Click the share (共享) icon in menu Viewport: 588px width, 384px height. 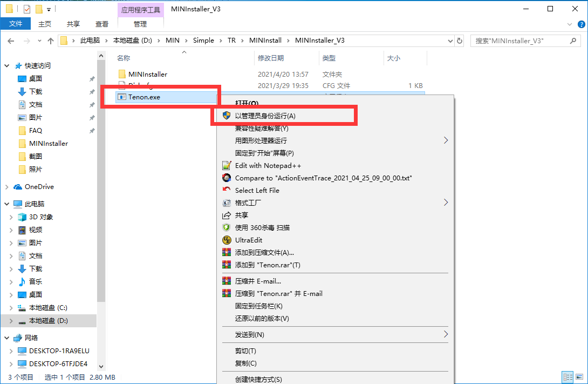pyautogui.click(x=227, y=215)
